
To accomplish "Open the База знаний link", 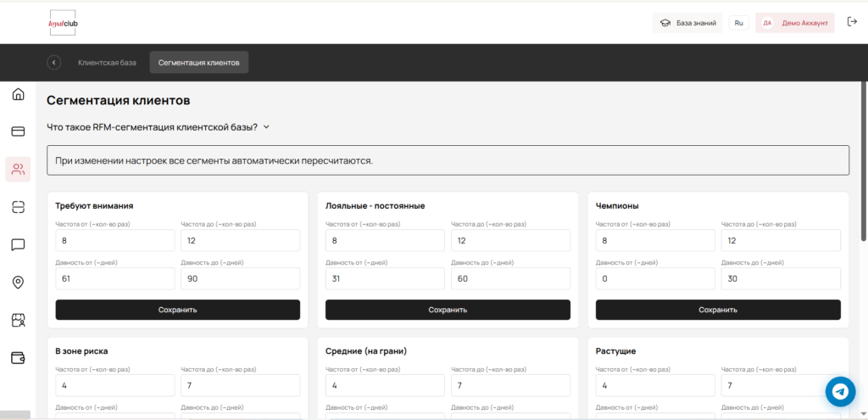I will point(687,23).
